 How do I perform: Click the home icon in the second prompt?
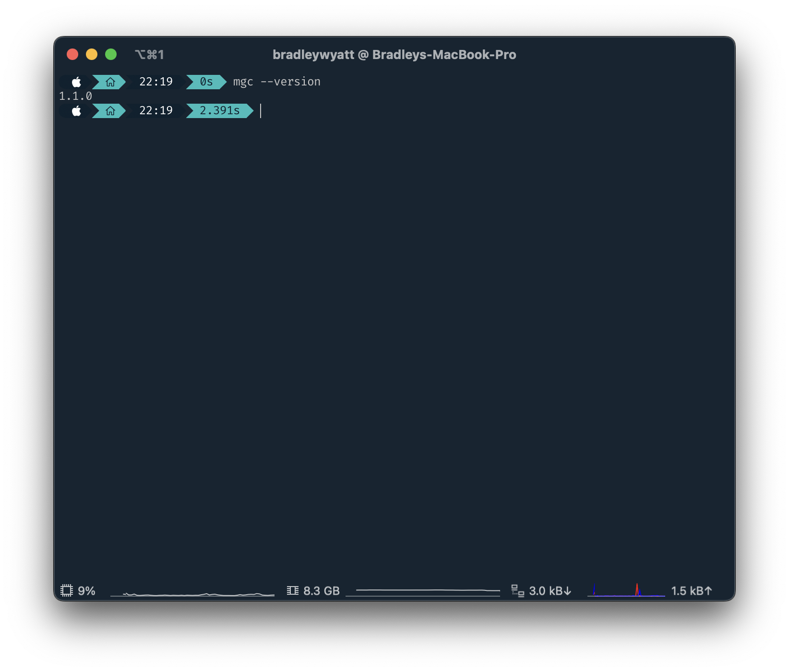110,111
